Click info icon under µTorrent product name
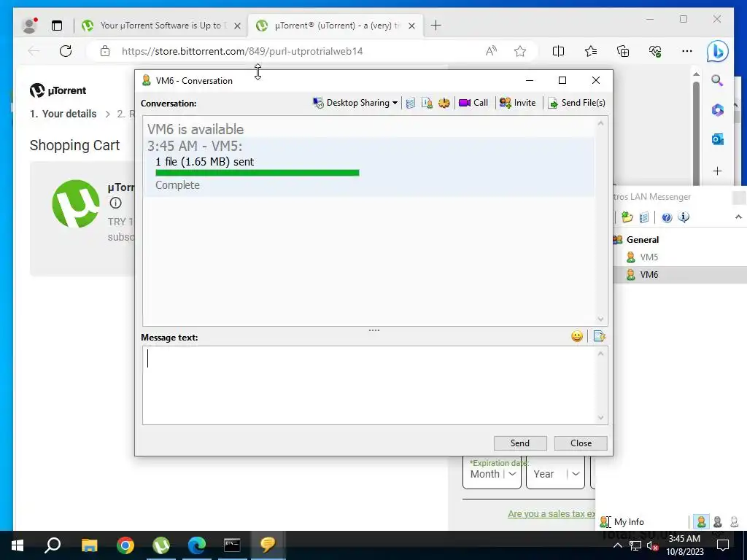Screen dimensions: 747x560 pos(115,203)
